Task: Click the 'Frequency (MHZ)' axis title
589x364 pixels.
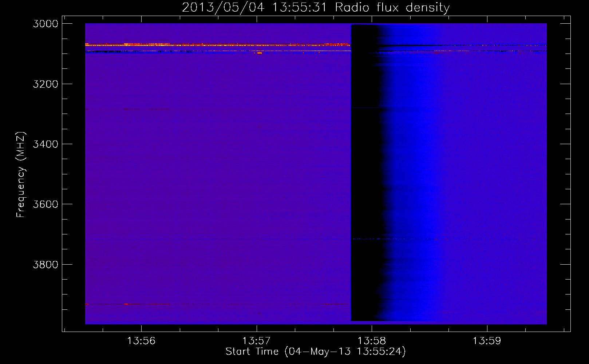Action: [21, 175]
